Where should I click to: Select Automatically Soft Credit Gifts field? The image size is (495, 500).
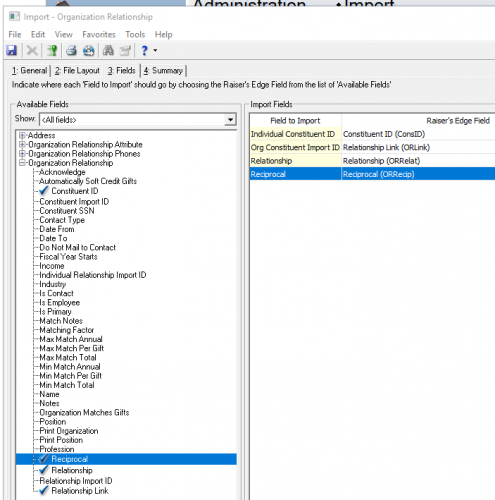point(88,181)
